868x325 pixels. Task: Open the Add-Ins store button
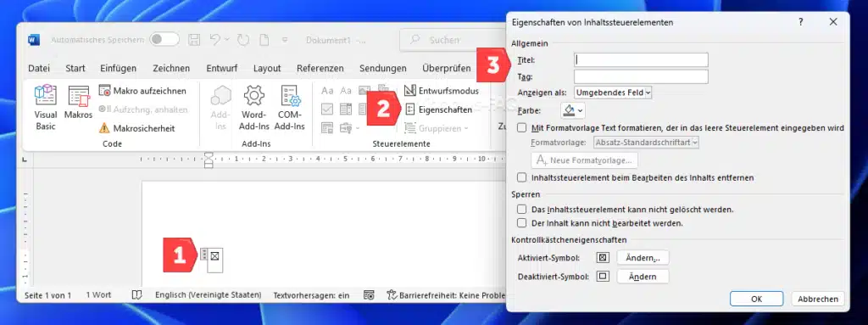point(220,108)
